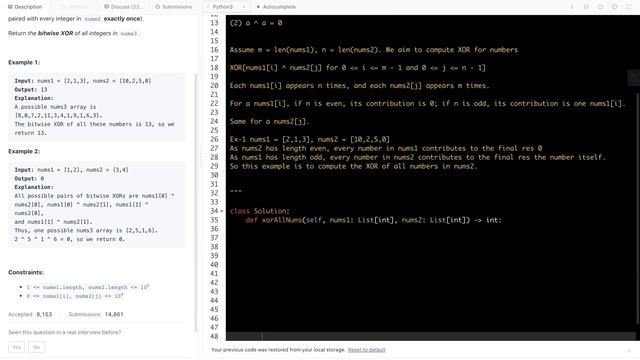Click the Description tab icon
Image resolution: width=640 pixels, height=360 pixels.
tap(10, 7)
